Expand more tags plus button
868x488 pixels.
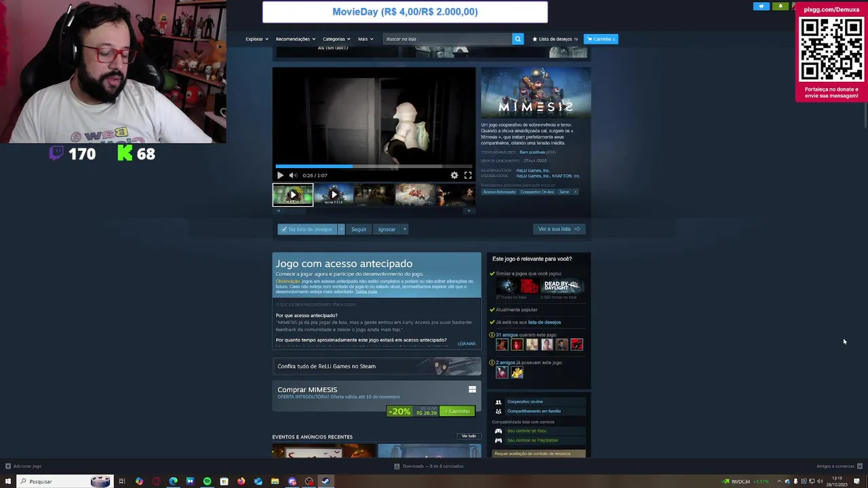tap(576, 192)
